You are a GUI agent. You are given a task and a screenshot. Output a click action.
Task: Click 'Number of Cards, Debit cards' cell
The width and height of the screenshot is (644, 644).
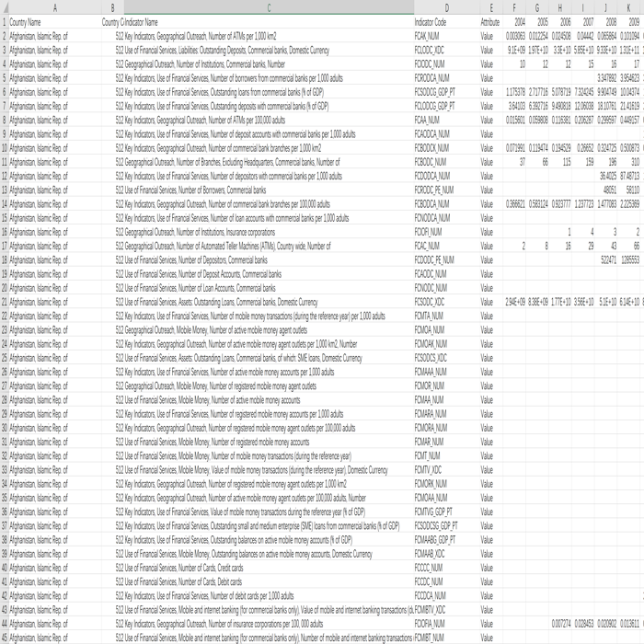[269, 582]
